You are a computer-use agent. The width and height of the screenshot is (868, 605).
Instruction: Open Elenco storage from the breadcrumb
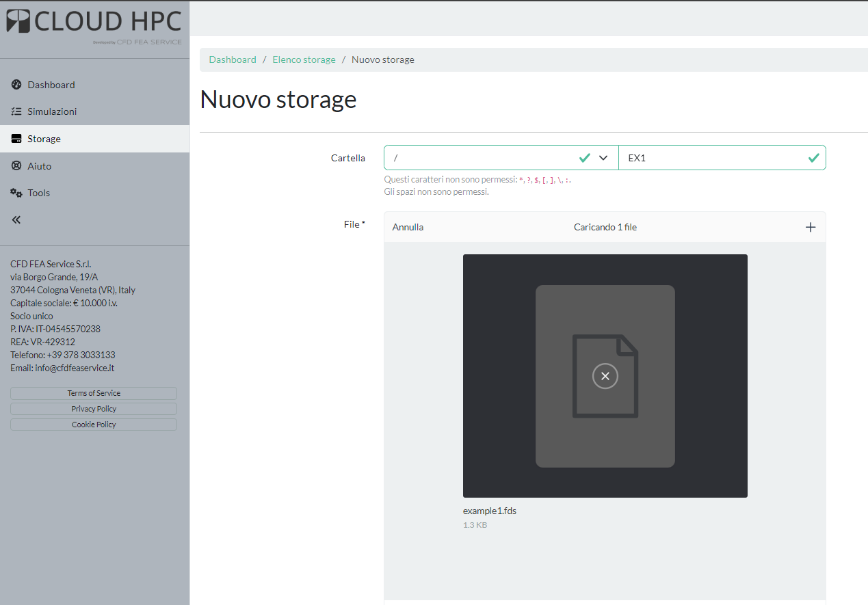(304, 59)
